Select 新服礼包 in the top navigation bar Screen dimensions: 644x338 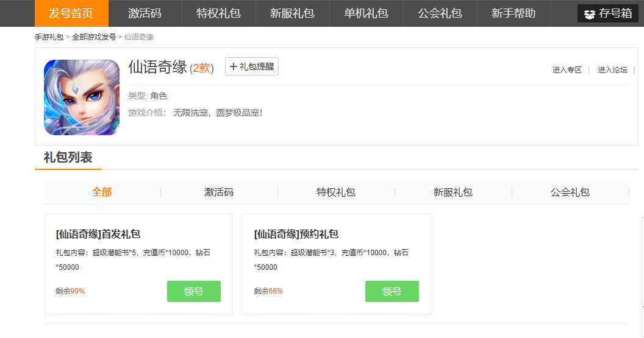point(292,13)
